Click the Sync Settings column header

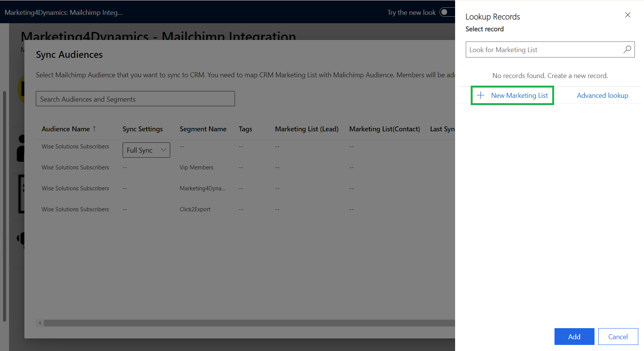[142, 129]
